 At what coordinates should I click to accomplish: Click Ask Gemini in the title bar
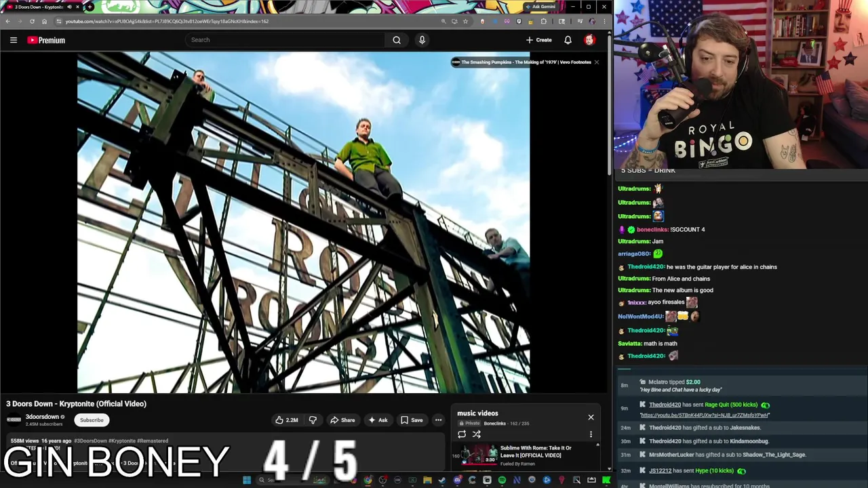click(x=540, y=7)
